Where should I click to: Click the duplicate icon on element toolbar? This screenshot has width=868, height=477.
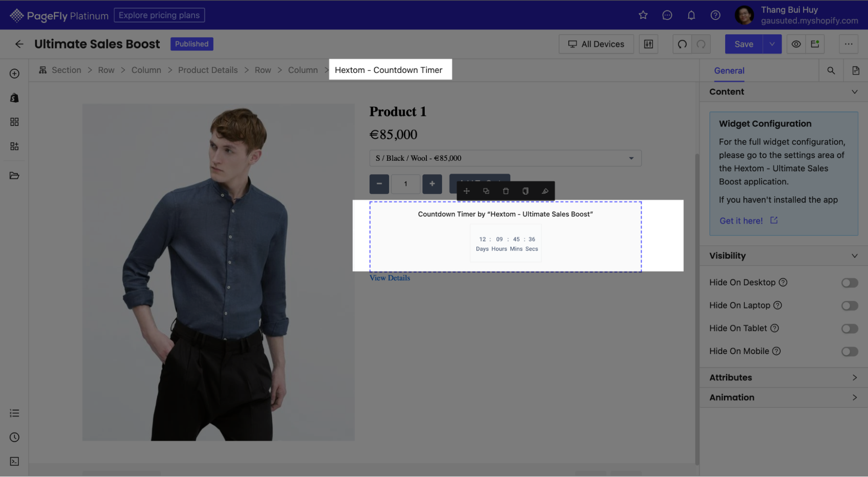click(486, 191)
